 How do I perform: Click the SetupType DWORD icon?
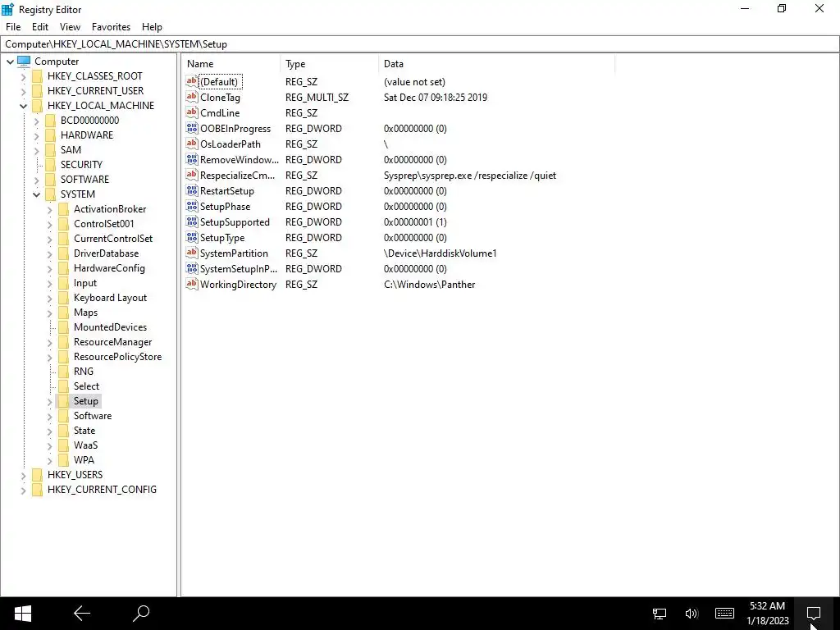coord(192,237)
